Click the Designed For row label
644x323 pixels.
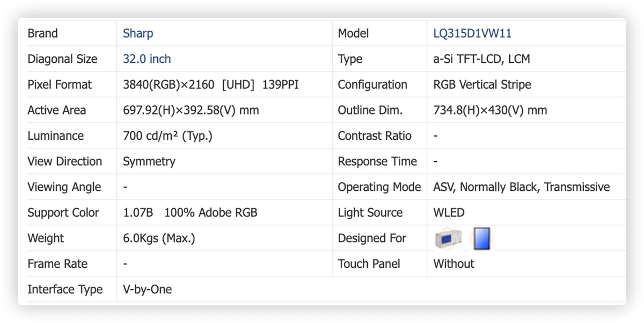[x=372, y=238]
